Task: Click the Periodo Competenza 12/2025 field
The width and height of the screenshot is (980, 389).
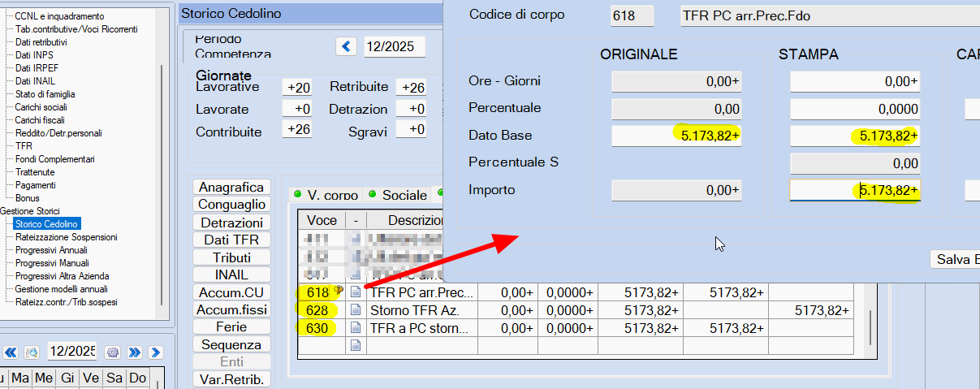Action: (x=395, y=47)
